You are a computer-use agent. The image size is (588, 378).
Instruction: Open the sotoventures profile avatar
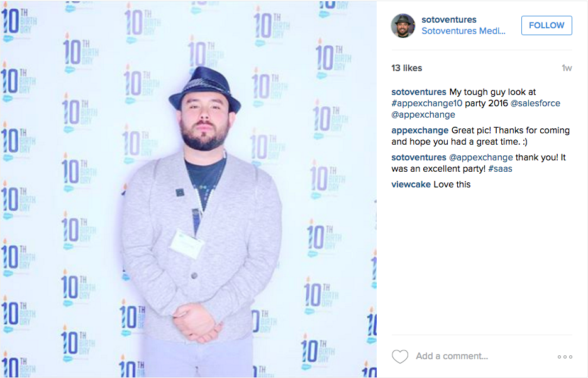click(x=402, y=26)
